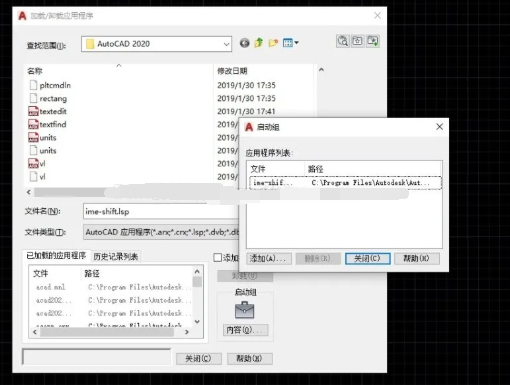Select the textedit file

(48, 111)
